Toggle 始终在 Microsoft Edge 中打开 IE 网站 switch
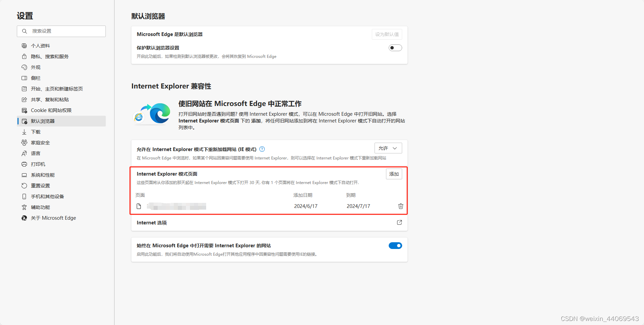The width and height of the screenshot is (644, 325). 395,246
